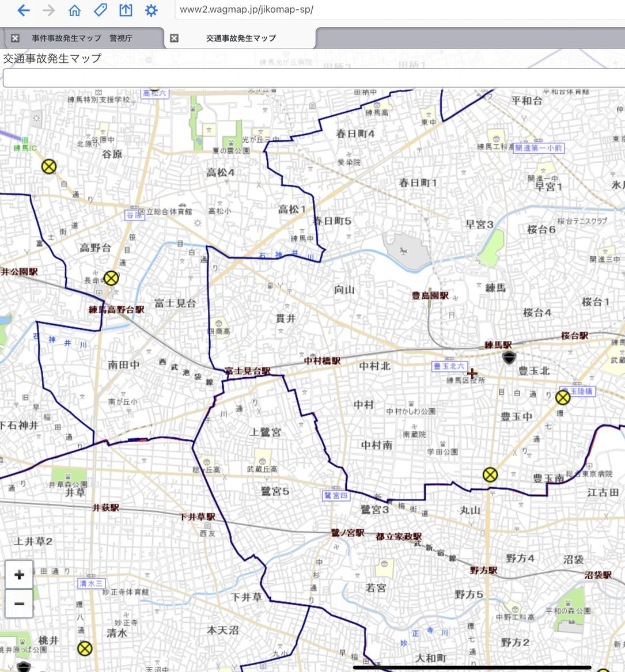The width and height of the screenshot is (625, 672).
Task: Click accident marker at 豊玉陸橋
Action: click(563, 397)
